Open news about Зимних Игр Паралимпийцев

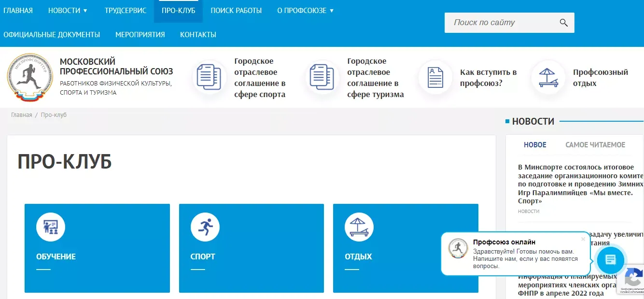(581, 184)
